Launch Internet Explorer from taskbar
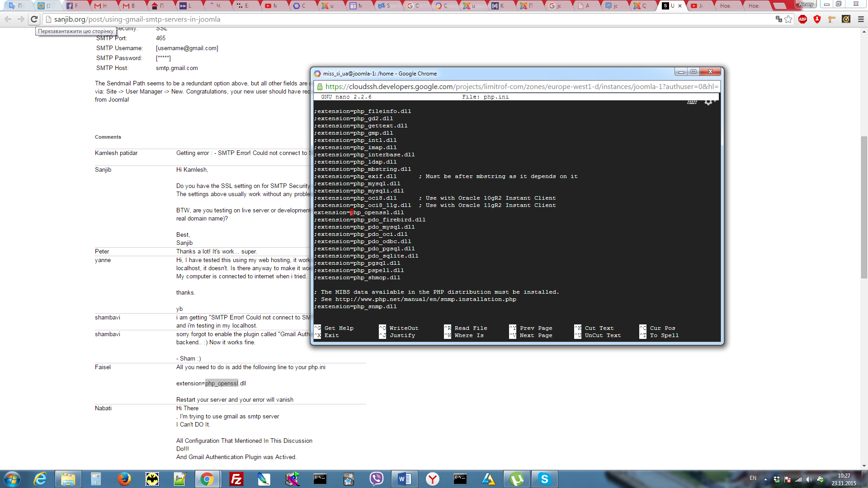This screenshot has height=488, width=868. click(x=40, y=479)
